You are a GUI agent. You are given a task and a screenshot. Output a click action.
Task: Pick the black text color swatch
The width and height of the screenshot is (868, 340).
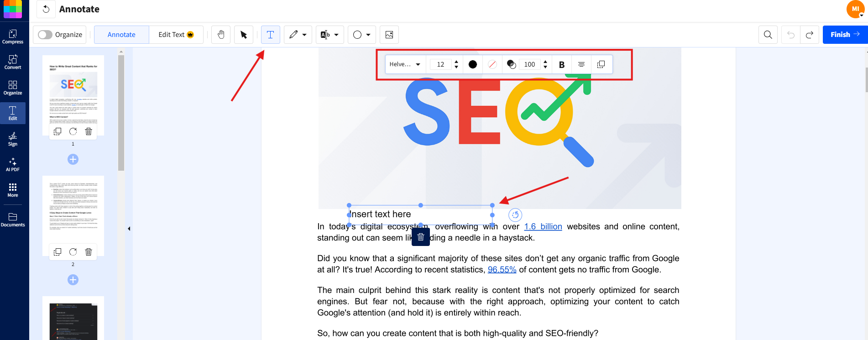[x=473, y=64]
